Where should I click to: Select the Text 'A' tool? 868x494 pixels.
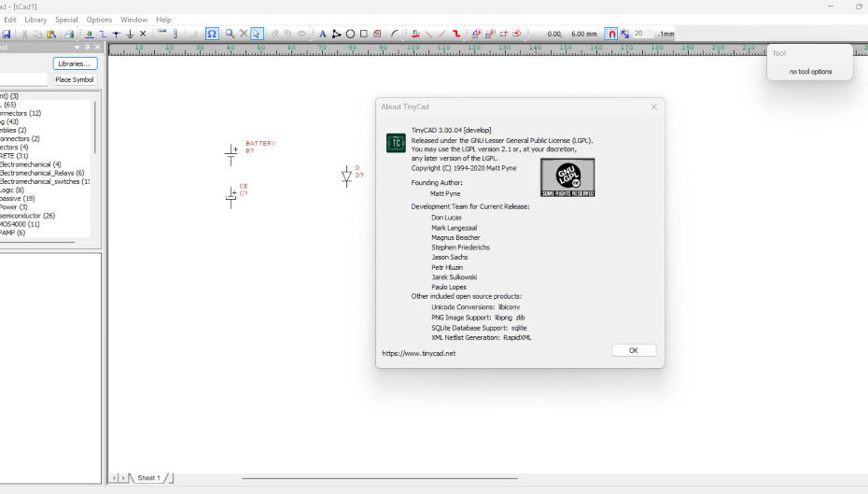coord(323,34)
